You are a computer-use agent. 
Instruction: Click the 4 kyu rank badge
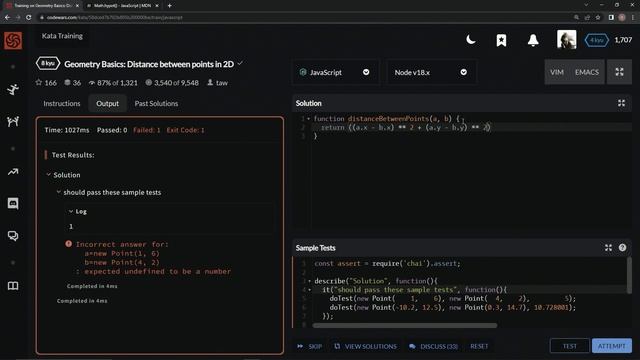(596, 40)
